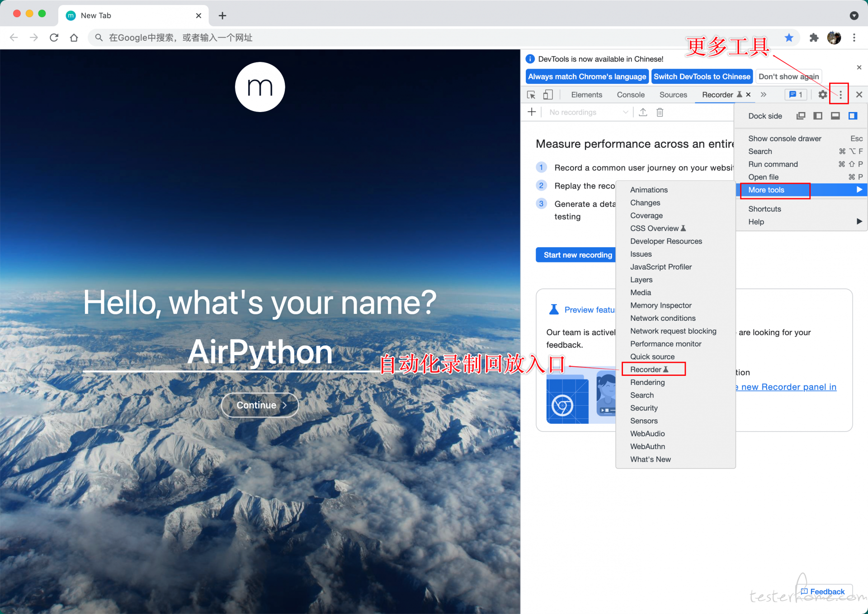Select Rendering in submenu

[675, 383]
